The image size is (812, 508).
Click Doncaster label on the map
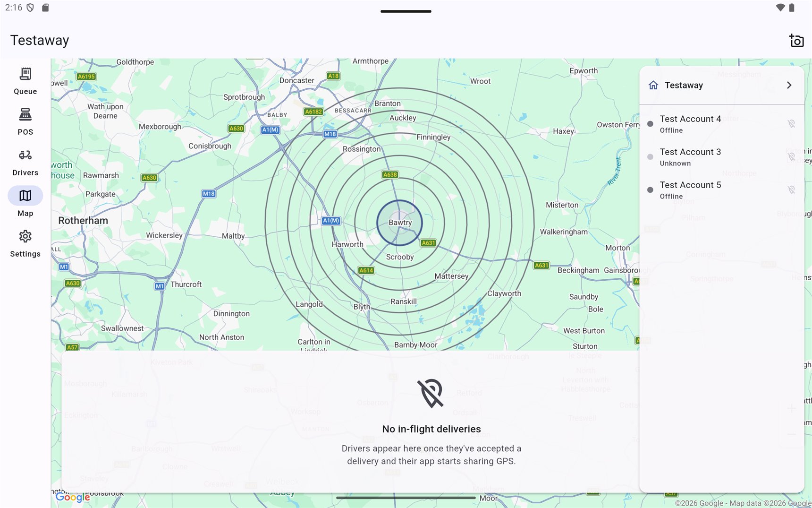click(x=296, y=80)
